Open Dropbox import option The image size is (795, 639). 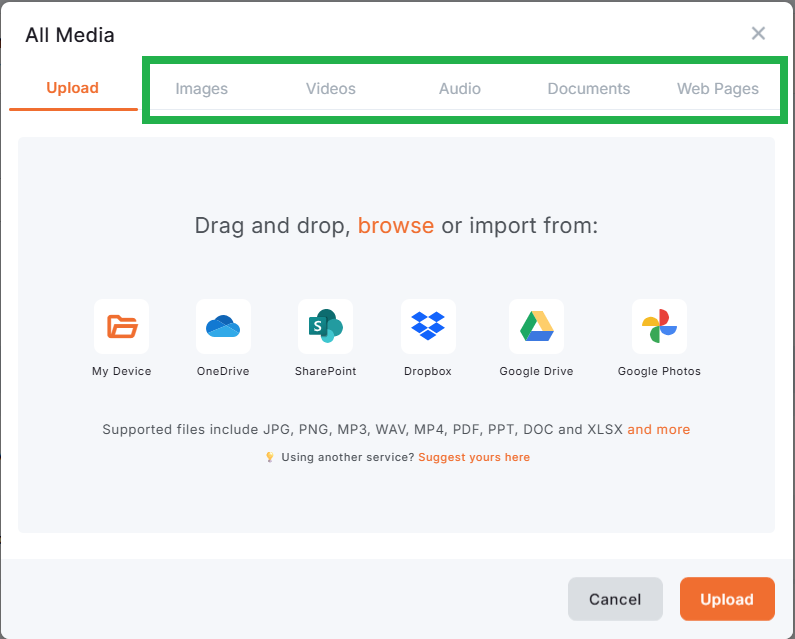(428, 326)
